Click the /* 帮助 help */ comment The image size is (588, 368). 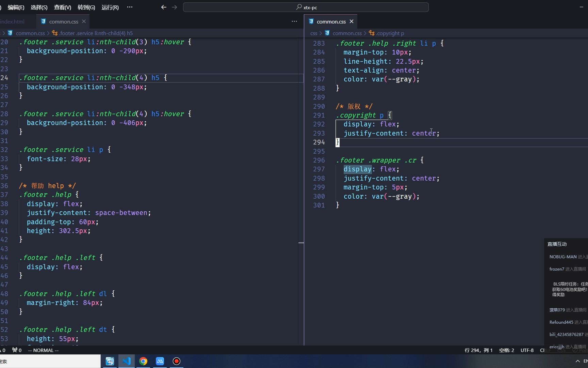point(47,186)
